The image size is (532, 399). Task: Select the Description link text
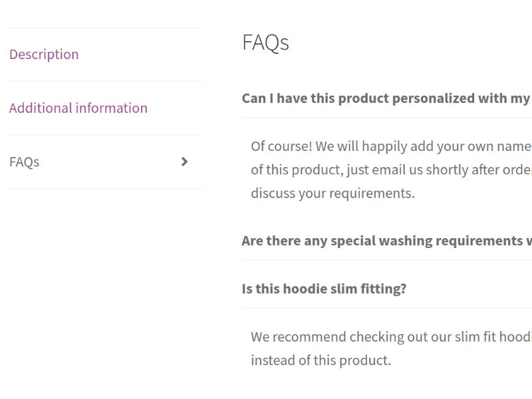(44, 54)
